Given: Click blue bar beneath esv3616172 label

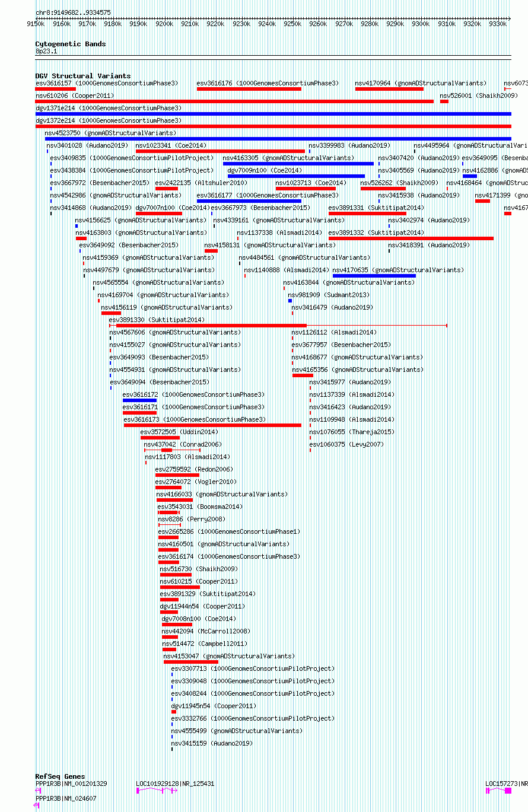Looking at the screenshot, I should click(x=139, y=400).
